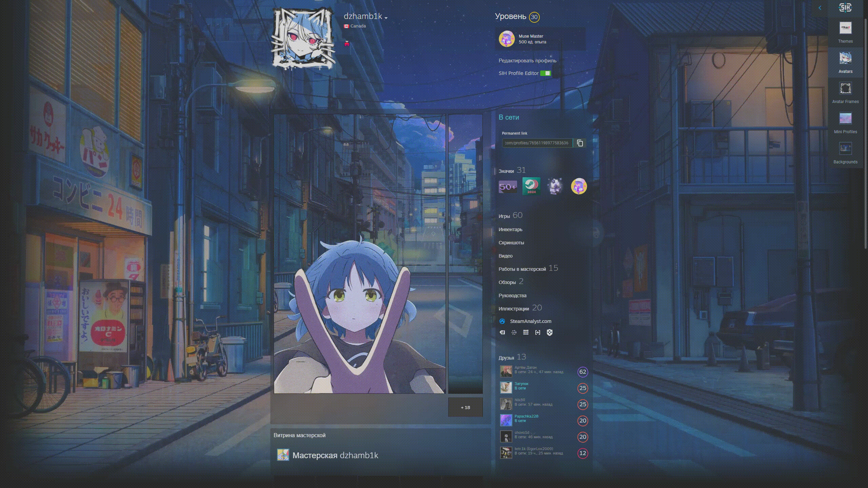Click the workshop thumbnail icon

[x=283, y=455]
